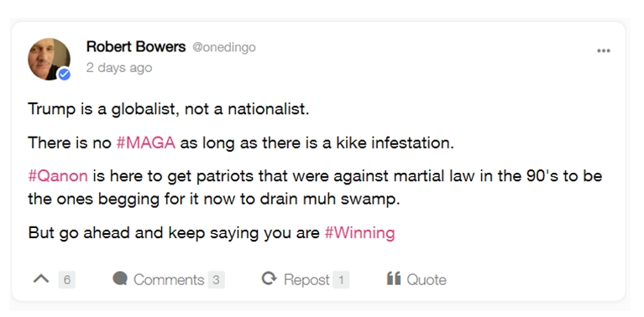Click the '2 days ago' timestamp
Image resolution: width=644 pixels, height=317 pixels.
[119, 68]
